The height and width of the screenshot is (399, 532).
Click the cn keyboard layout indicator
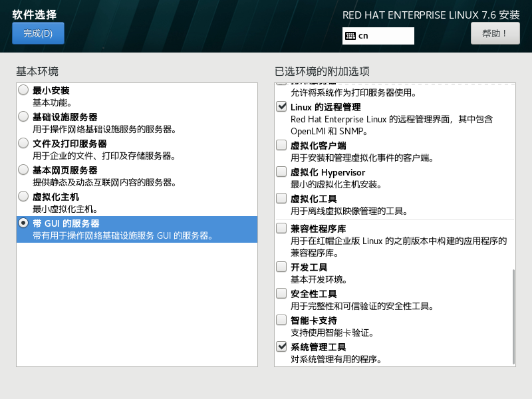coord(378,36)
